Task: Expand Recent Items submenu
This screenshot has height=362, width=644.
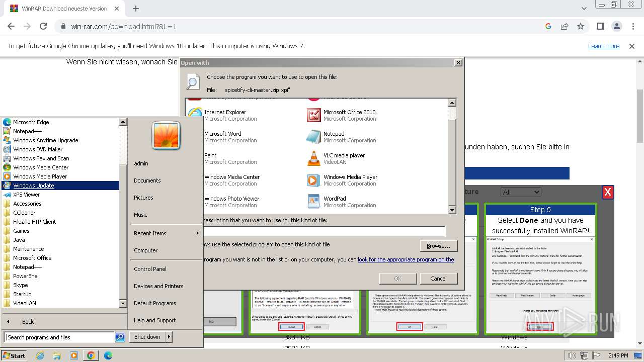Action: (166, 233)
